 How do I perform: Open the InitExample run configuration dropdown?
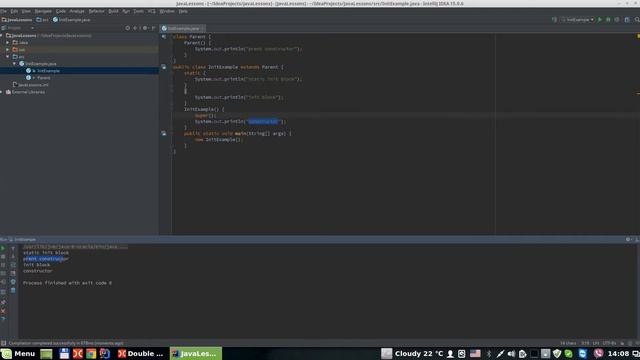tap(577, 20)
